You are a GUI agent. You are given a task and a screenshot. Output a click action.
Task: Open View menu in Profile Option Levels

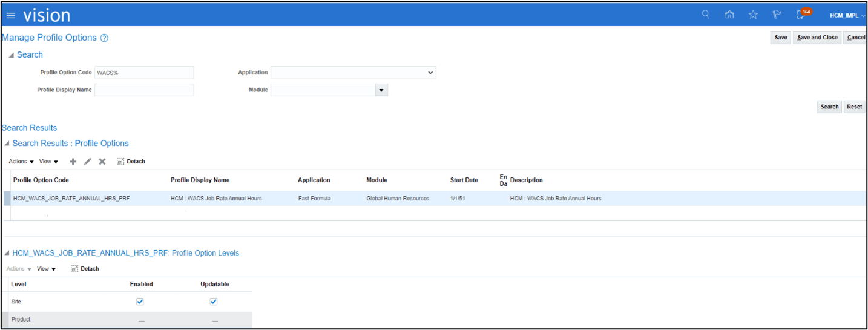tap(46, 269)
